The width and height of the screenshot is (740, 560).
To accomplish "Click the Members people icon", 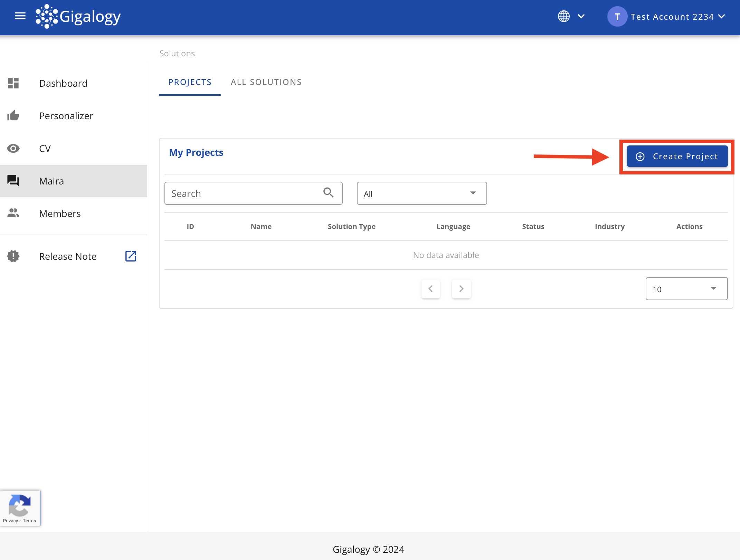I will coord(13,213).
